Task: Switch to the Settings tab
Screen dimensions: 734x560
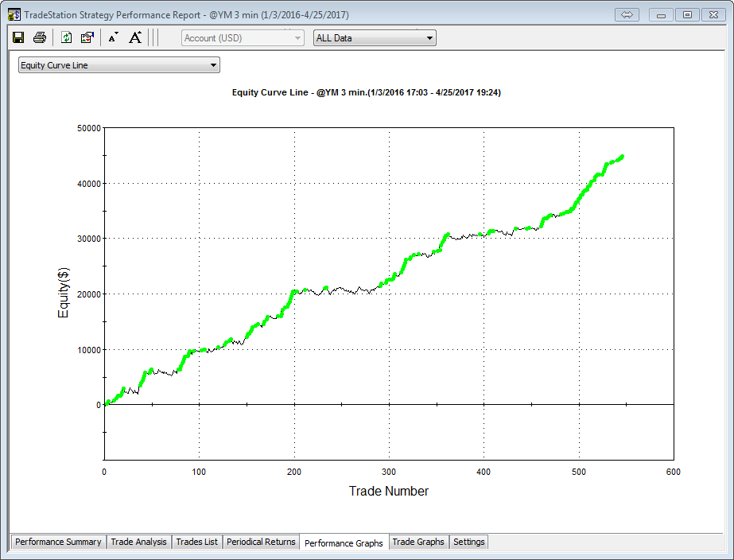Action: click(x=468, y=542)
